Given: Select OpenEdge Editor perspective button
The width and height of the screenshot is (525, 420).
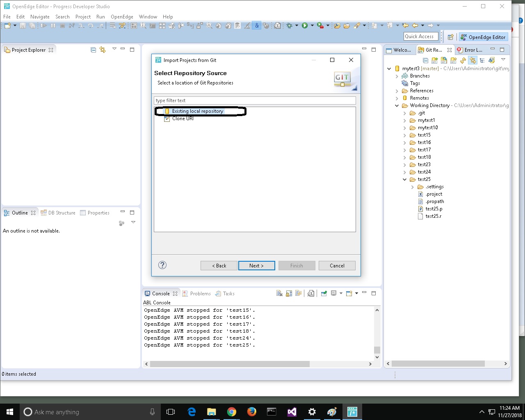Looking at the screenshot, I should (483, 37).
